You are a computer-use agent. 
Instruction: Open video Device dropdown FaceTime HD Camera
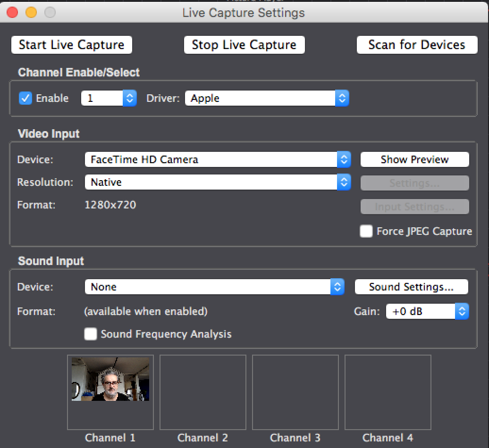coord(218,159)
